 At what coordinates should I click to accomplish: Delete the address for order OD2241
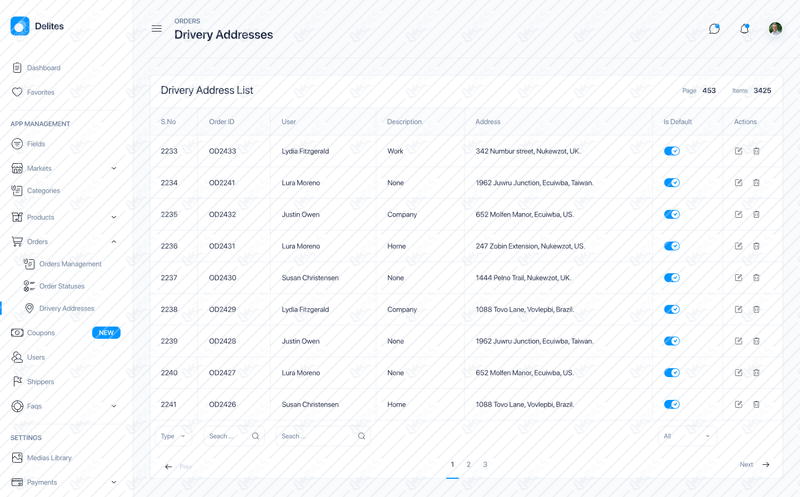756,183
